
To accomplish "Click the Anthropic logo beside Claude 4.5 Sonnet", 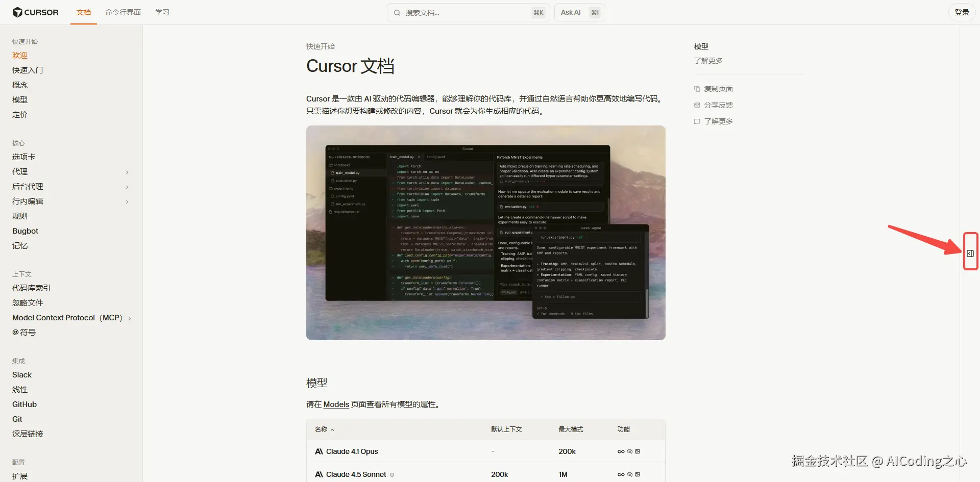I will [x=319, y=474].
